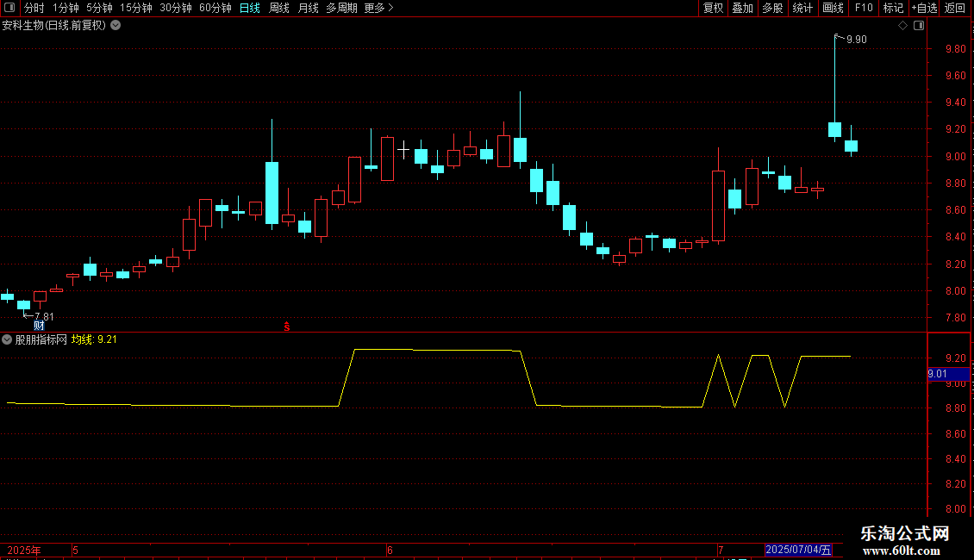Click the month 5 marker on the time axis

(x=75, y=550)
